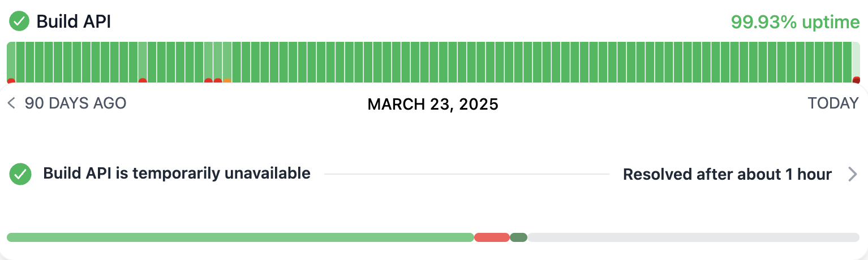Click the red outage segment in day timeline
Screen dimensions: 868x260
492,237
